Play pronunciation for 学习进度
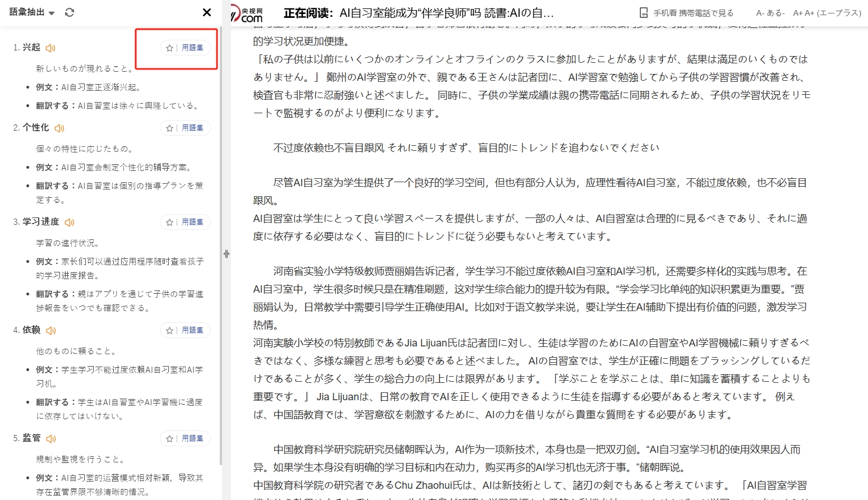This screenshot has width=868, height=500. point(70,223)
